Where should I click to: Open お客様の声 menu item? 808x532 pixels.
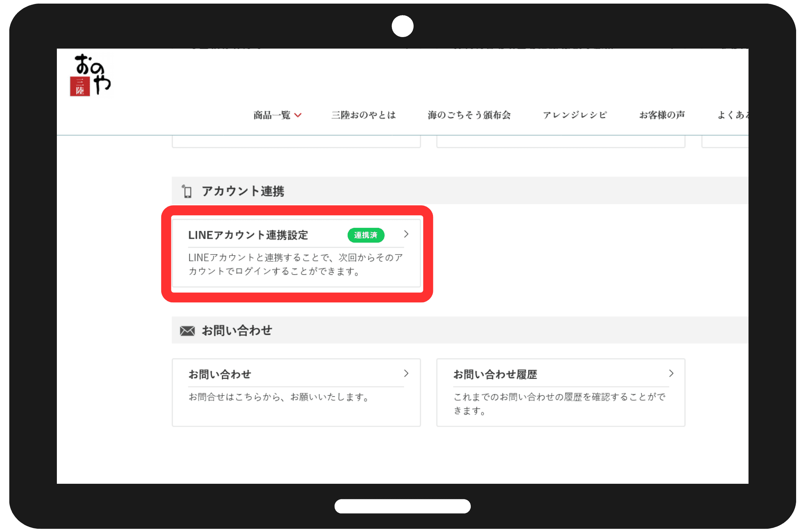coord(662,115)
